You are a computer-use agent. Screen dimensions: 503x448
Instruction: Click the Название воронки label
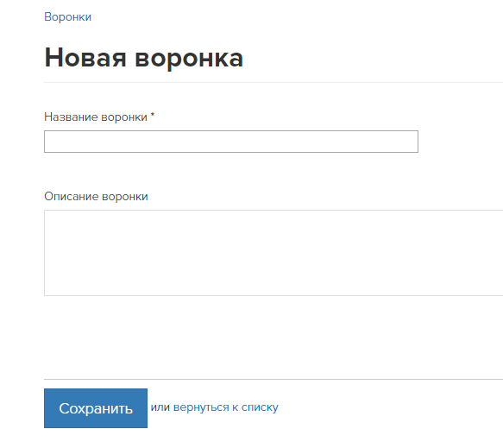point(96,117)
